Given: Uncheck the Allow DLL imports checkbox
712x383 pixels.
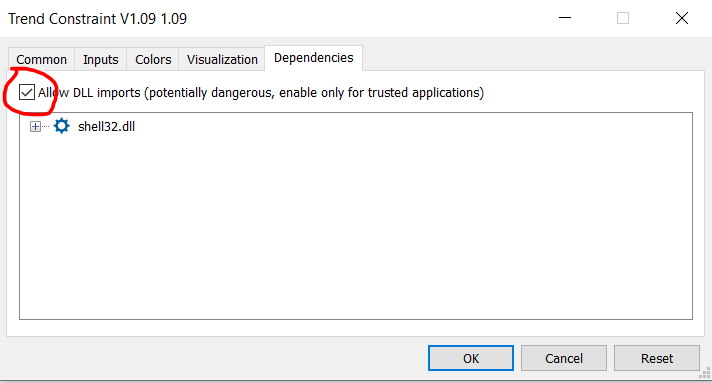Looking at the screenshot, I should tap(26, 92).
